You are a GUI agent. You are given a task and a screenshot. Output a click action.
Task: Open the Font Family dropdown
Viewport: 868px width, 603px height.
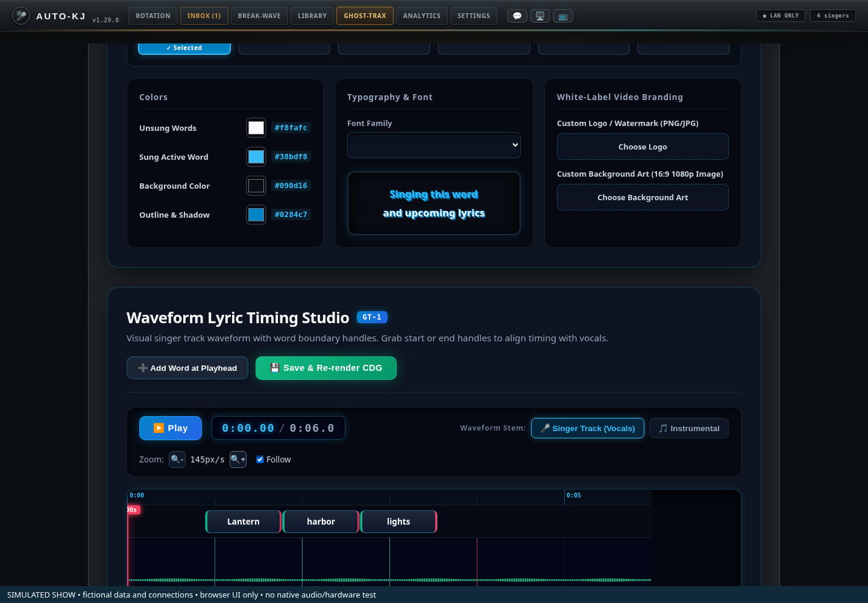pyautogui.click(x=434, y=145)
